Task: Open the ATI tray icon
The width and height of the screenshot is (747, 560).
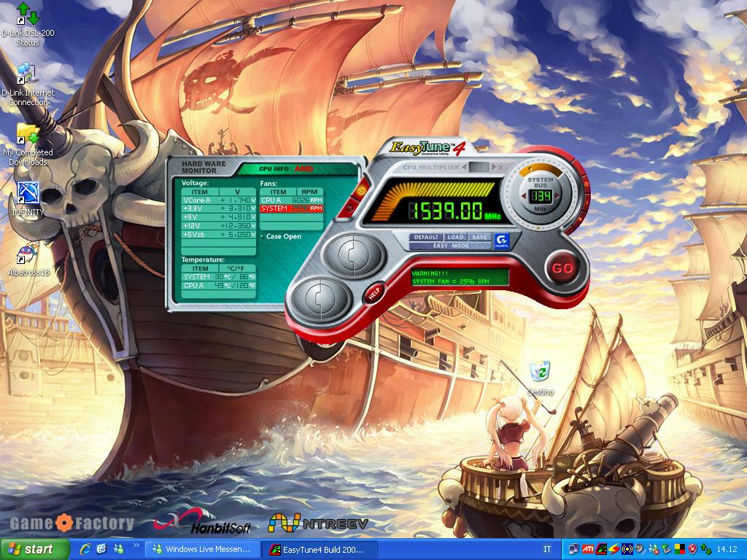Action: pos(588,549)
